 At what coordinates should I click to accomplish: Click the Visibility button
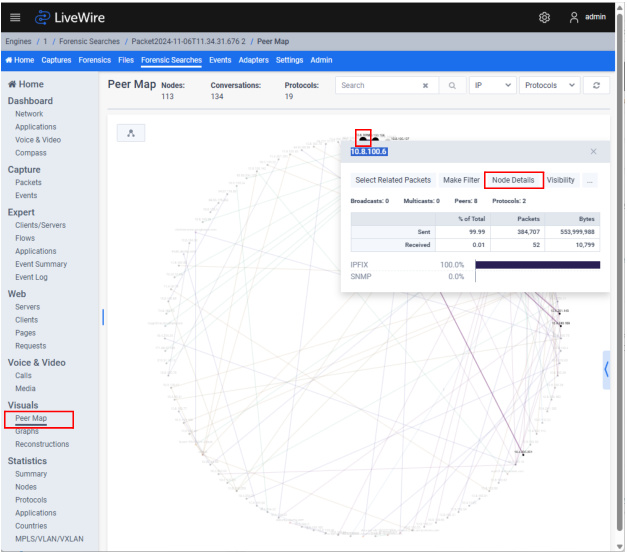click(561, 180)
